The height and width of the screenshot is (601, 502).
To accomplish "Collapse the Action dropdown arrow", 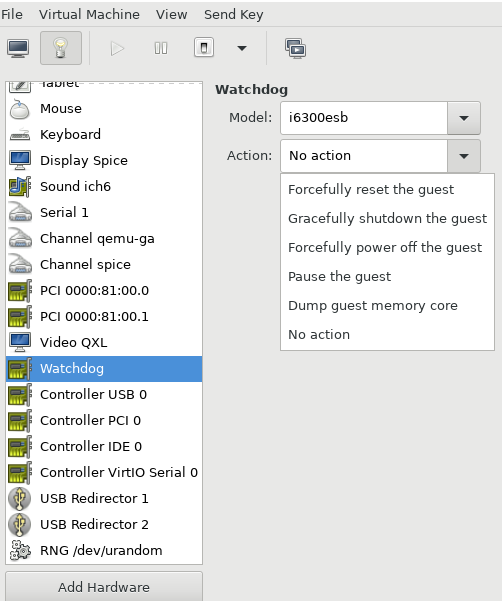I will pos(464,156).
